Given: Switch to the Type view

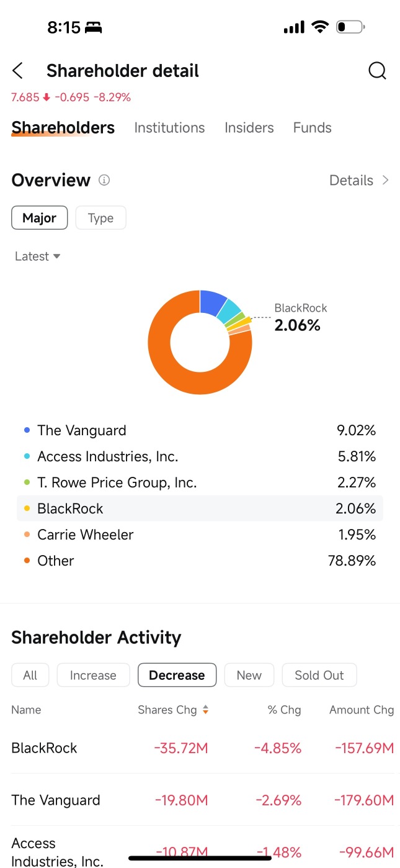Looking at the screenshot, I should [x=100, y=217].
